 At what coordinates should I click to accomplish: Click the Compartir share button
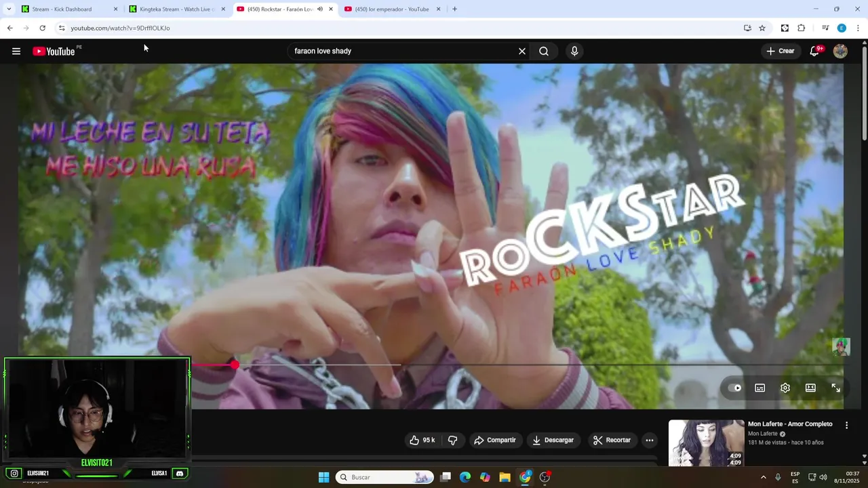(495, 440)
